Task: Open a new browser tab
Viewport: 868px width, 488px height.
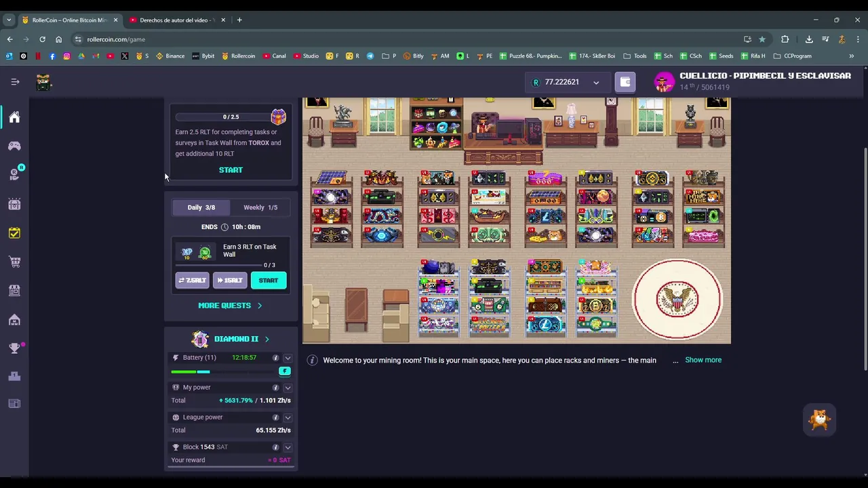Action: point(239,20)
